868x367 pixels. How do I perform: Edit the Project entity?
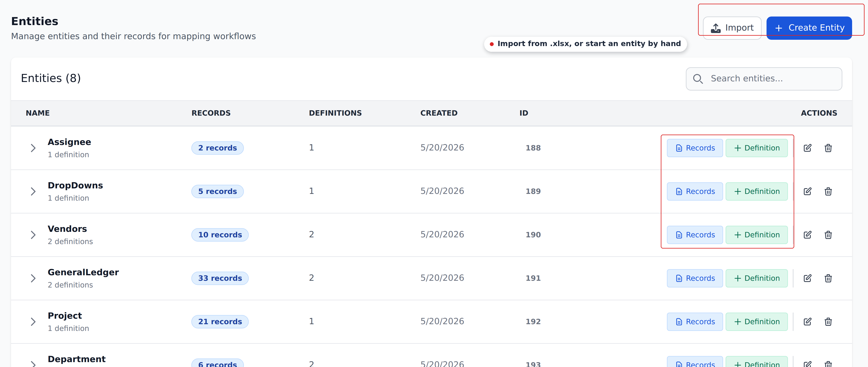click(x=807, y=322)
